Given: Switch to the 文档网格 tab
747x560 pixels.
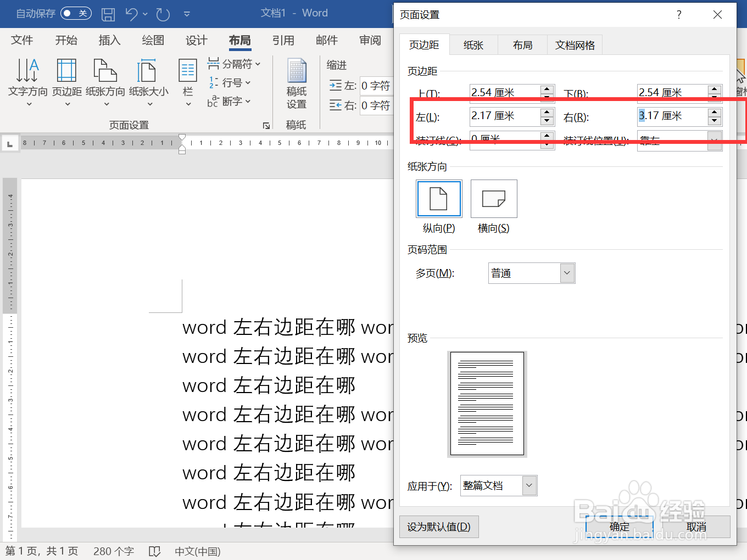Looking at the screenshot, I should (x=575, y=45).
